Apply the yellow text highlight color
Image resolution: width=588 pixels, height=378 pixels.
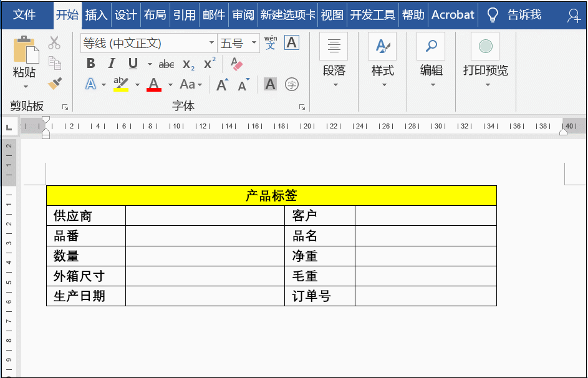click(x=121, y=84)
